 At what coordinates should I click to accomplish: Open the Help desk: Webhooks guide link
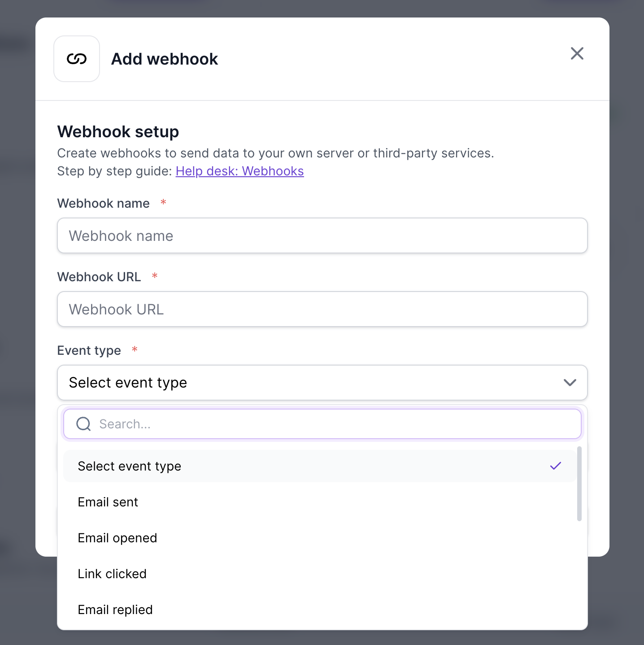[239, 171]
